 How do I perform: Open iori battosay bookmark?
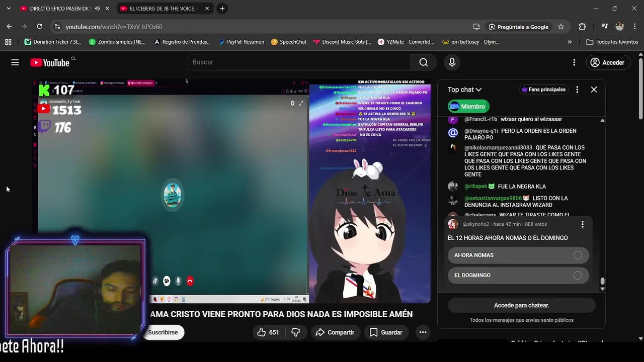point(471,42)
